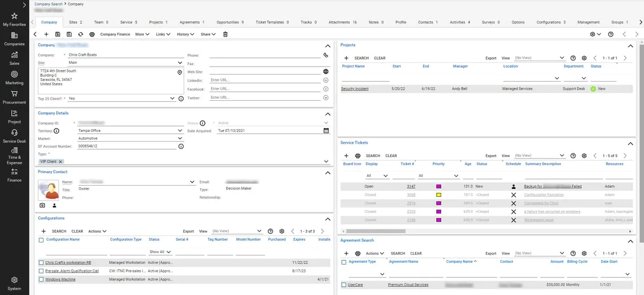Click the LinkedIn URL field
644x295 pixels.
click(x=266, y=80)
